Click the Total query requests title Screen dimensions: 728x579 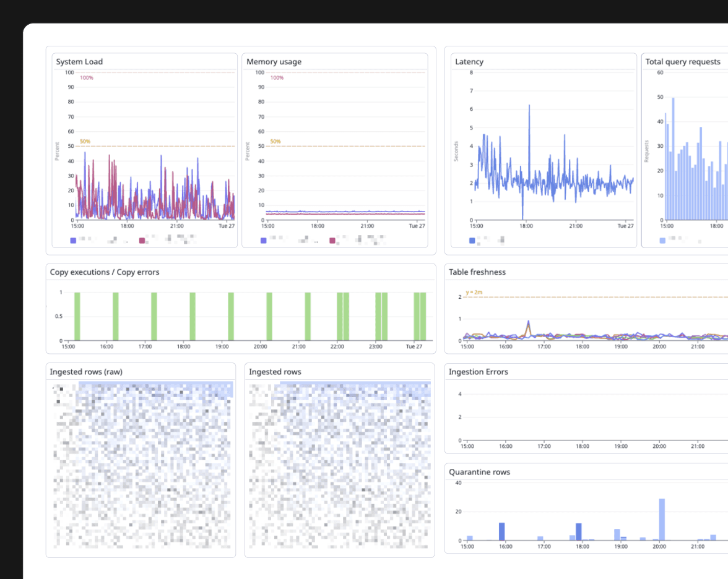pyautogui.click(x=682, y=62)
